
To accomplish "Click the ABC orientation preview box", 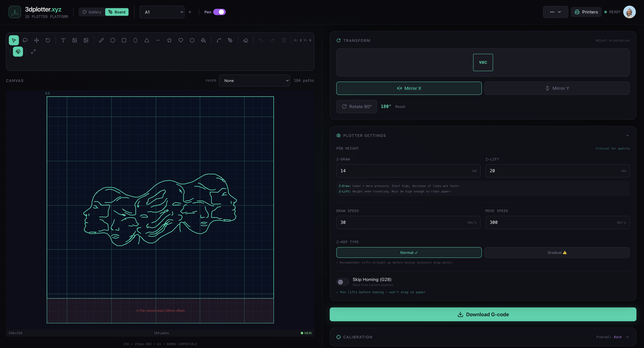I will click(x=483, y=62).
